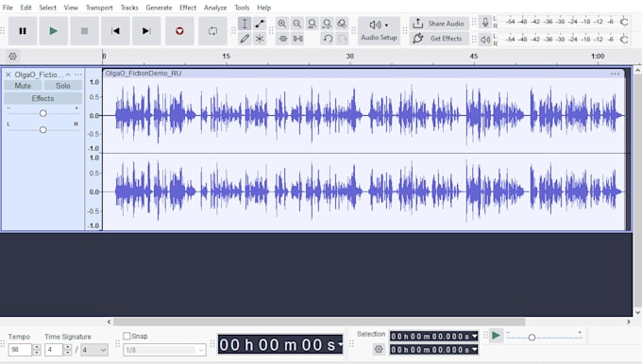Open the Effect menu
The width and height of the screenshot is (642, 364).
(188, 8)
